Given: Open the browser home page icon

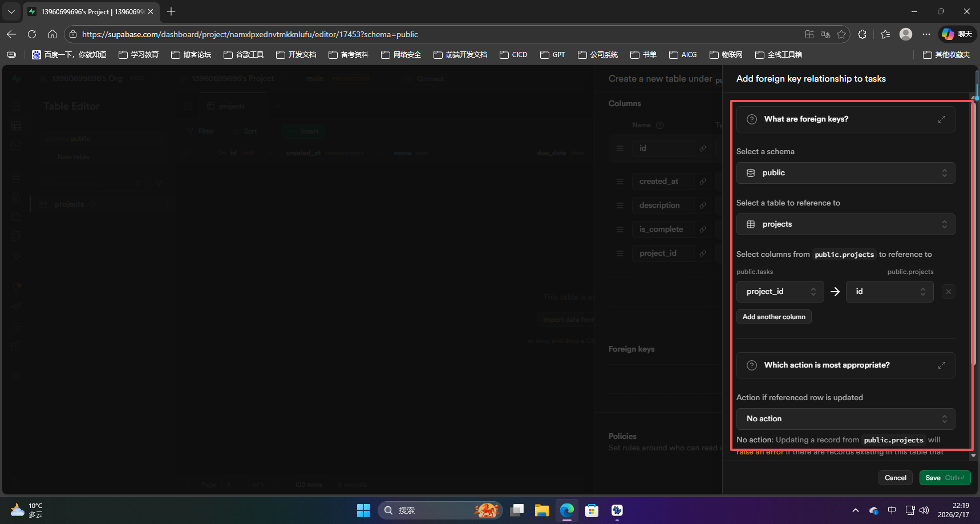Looking at the screenshot, I should pyautogui.click(x=52, y=34).
